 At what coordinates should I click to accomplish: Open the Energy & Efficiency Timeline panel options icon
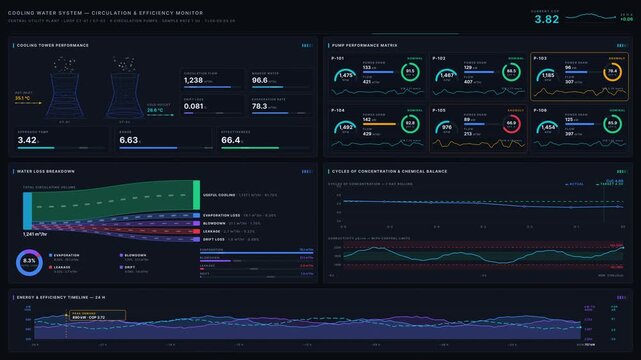point(622,297)
